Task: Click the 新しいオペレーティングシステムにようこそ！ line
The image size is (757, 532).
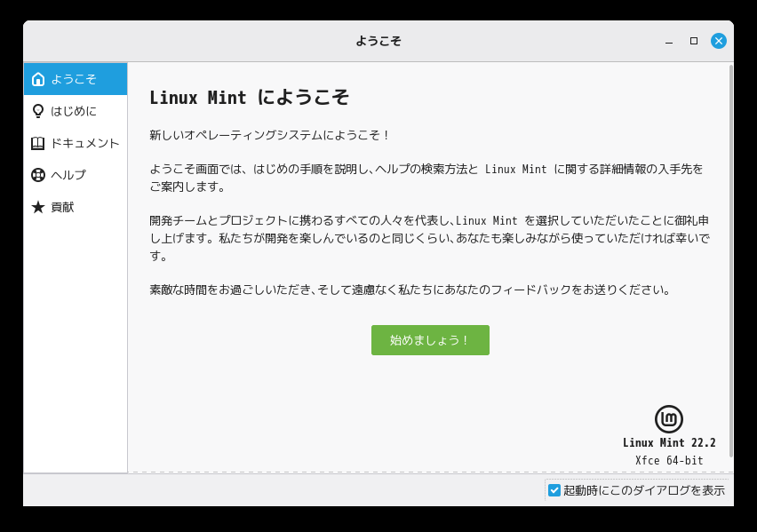Action: pos(269,135)
